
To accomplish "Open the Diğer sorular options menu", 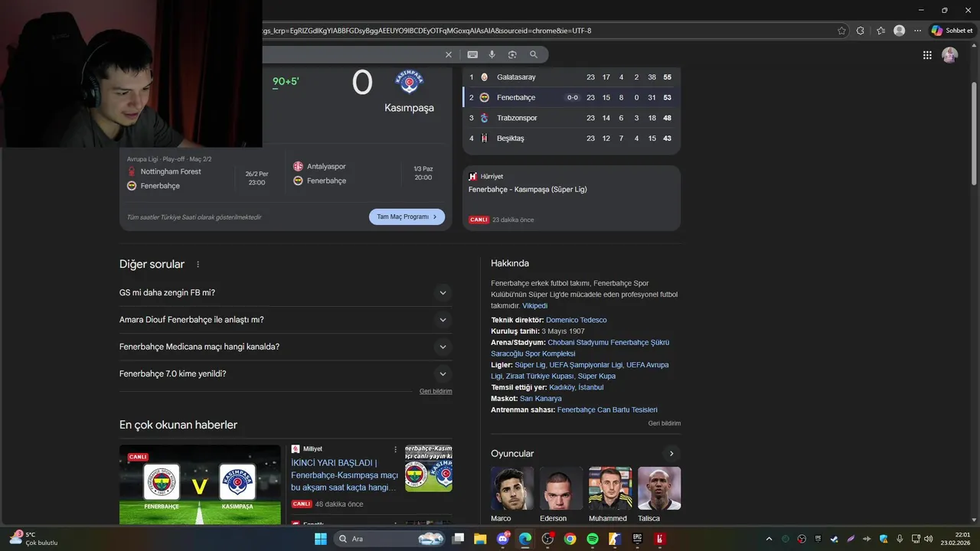I will [198, 265].
